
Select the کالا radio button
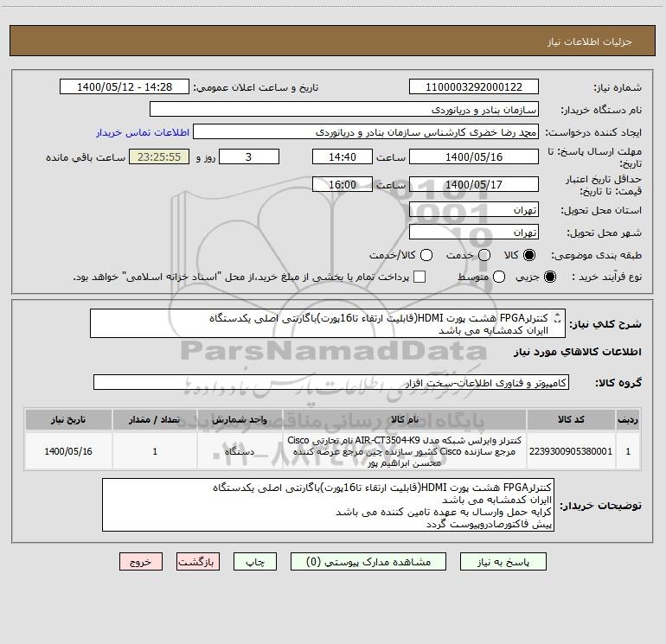529,255
